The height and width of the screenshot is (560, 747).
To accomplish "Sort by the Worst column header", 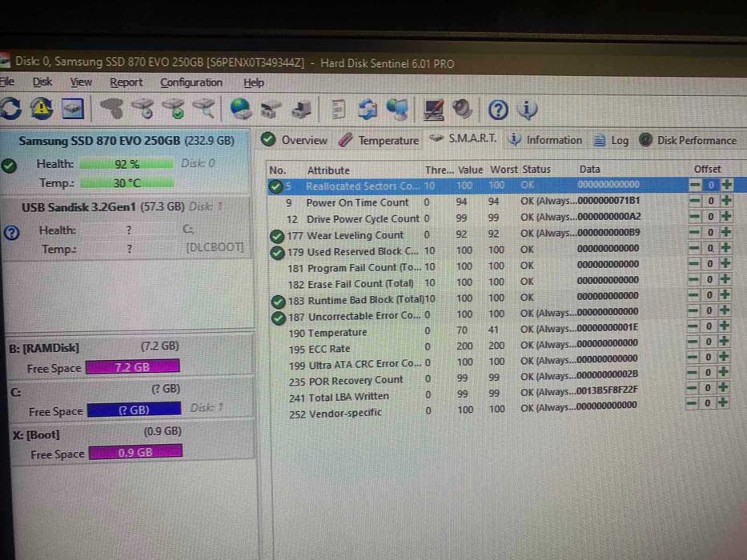I will [x=504, y=170].
